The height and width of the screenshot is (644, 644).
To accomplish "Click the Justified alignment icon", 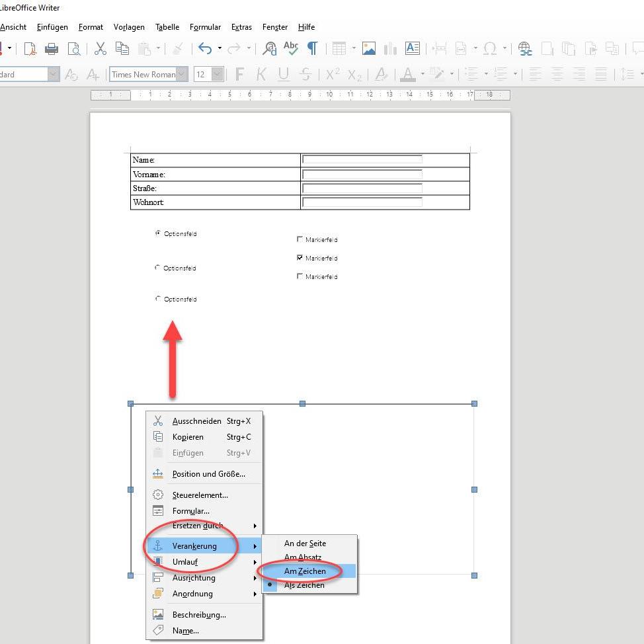I will click(x=601, y=74).
